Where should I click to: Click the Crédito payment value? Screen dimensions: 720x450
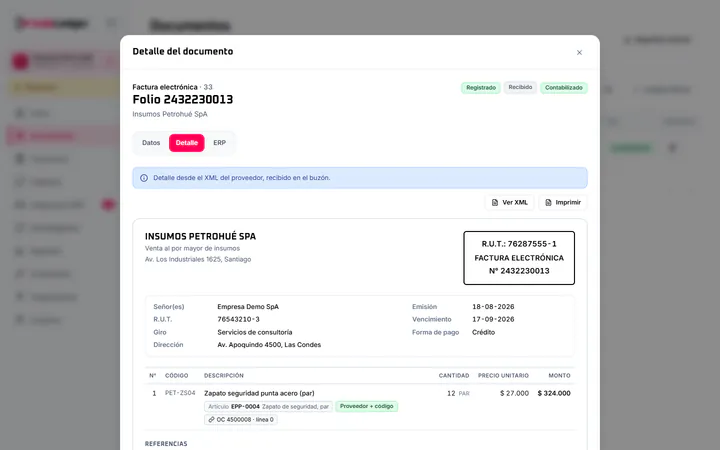click(484, 332)
